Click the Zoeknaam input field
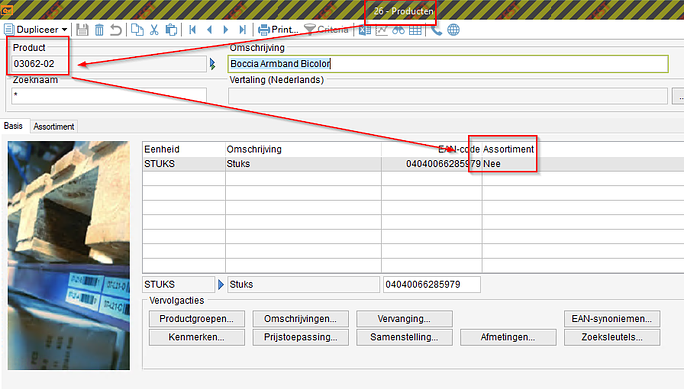Viewport: 684px width, 389px height. (109, 95)
